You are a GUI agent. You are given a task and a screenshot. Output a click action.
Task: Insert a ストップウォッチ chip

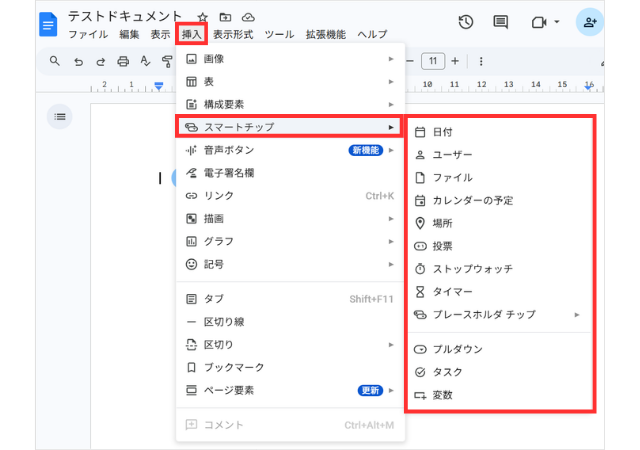(500, 269)
